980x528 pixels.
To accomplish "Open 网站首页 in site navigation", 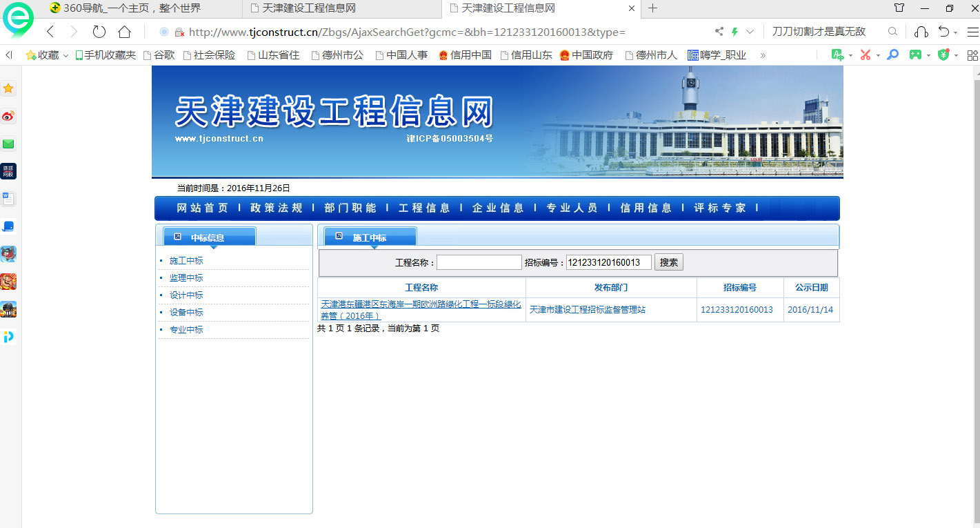I will click(202, 208).
